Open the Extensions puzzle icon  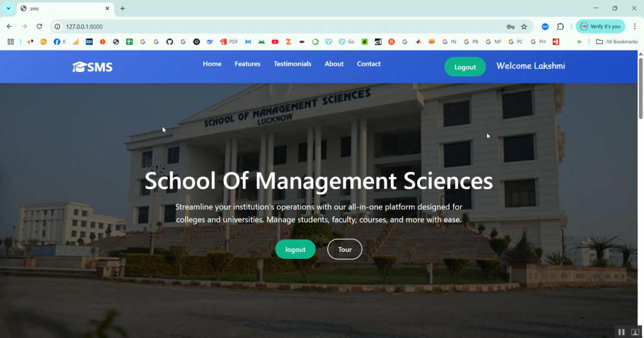pos(560,27)
